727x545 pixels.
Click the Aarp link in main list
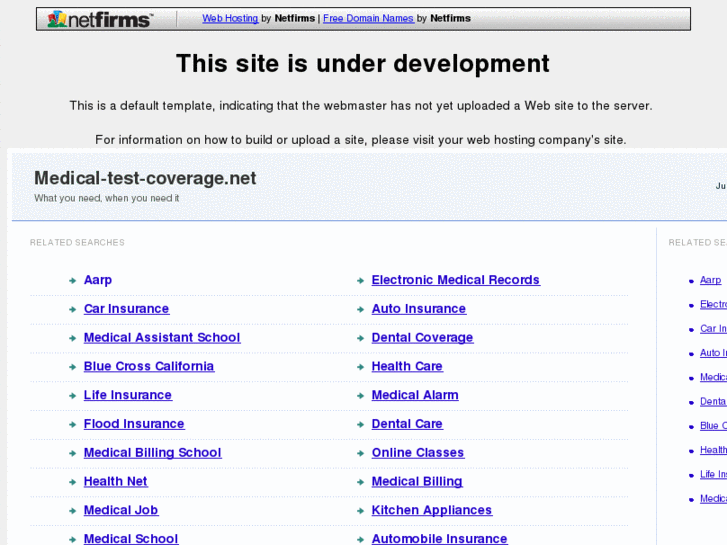pyautogui.click(x=98, y=280)
